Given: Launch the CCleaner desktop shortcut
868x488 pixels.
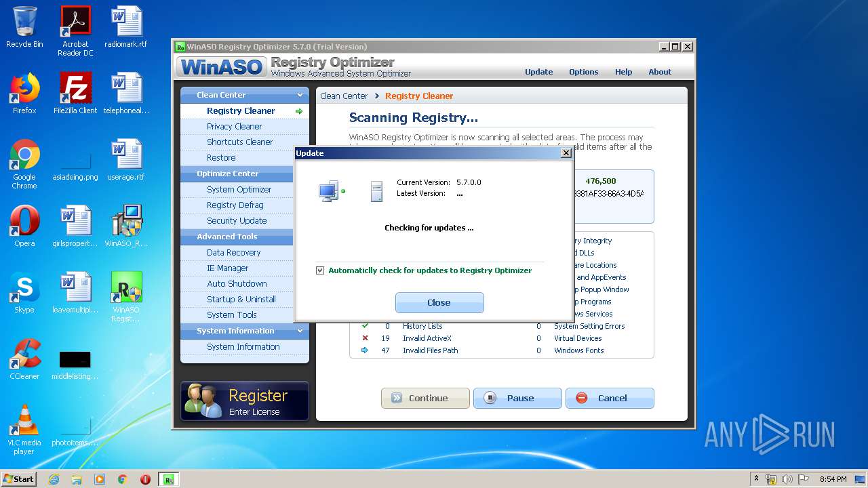Looking at the screenshot, I should click(x=24, y=359).
